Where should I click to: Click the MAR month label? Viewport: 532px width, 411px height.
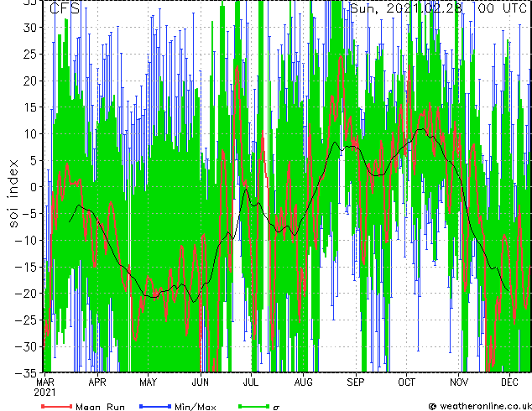pos(45,382)
